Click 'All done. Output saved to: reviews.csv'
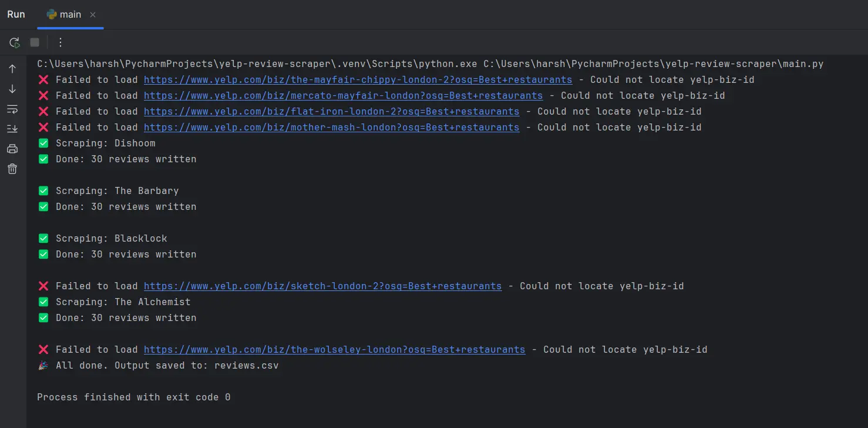This screenshot has height=428, width=868. pos(167,365)
